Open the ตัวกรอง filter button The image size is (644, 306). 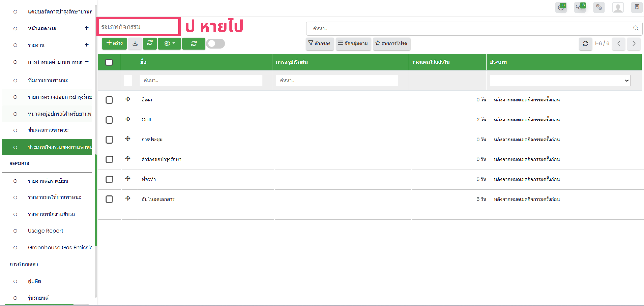(x=319, y=43)
